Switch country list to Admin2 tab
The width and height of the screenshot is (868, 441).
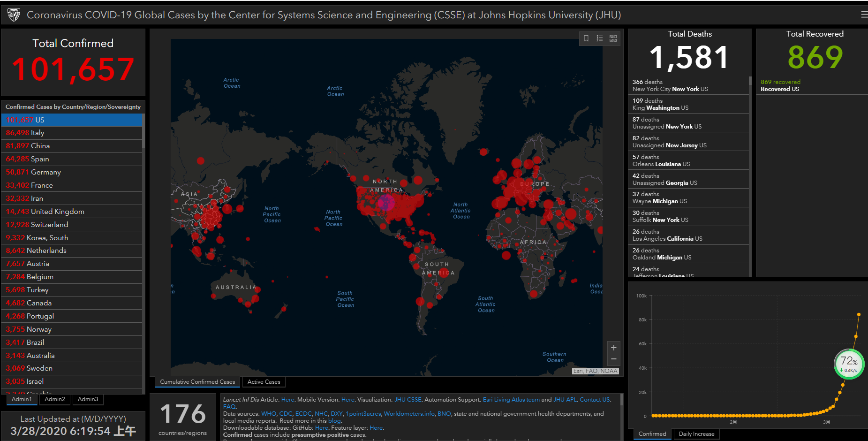pos(55,399)
